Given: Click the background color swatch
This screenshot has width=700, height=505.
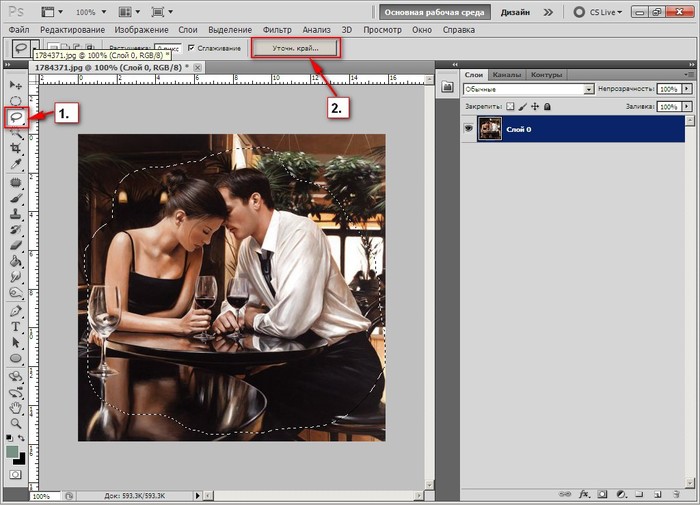Looking at the screenshot, I should [21, 460].
